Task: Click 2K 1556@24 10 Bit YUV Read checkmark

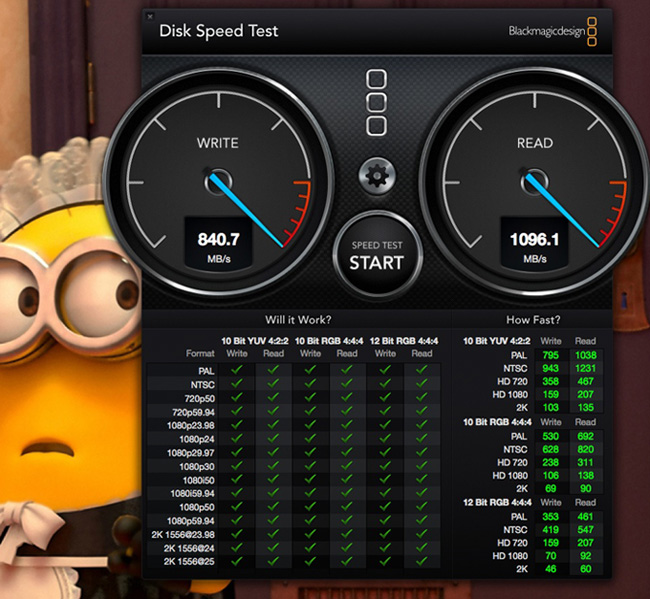Action: (273, 547)
